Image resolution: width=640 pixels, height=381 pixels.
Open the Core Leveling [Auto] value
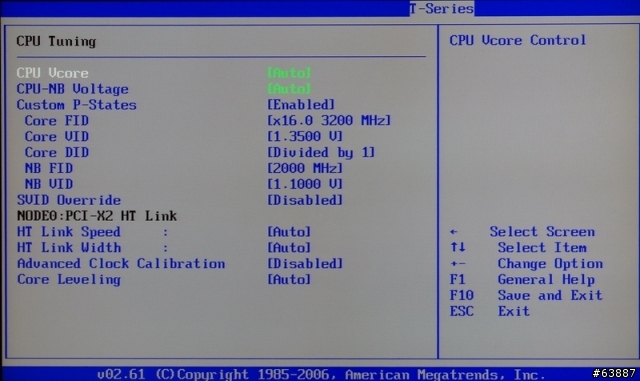289,280
